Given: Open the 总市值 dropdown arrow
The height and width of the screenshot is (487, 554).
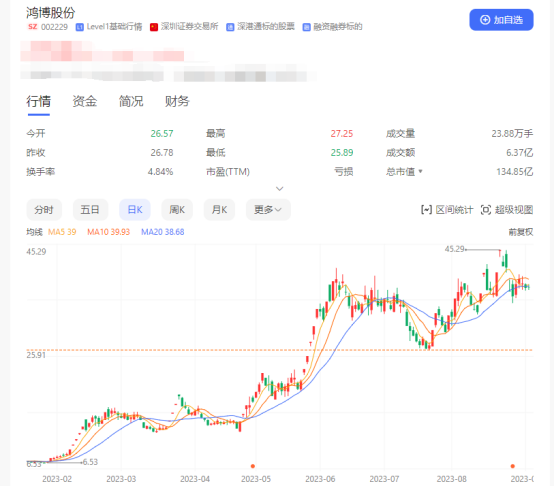Looking at the screenshot, I should (420, 172).
